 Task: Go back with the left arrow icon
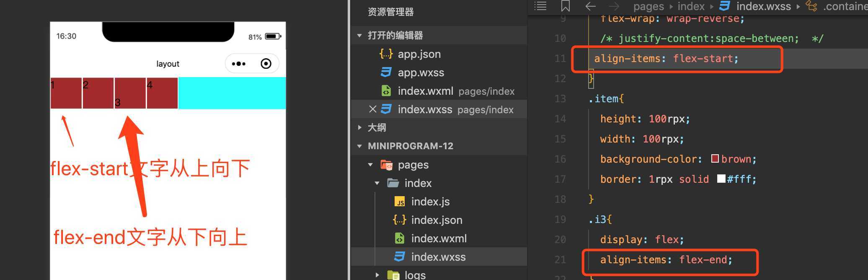coord(591,6)
